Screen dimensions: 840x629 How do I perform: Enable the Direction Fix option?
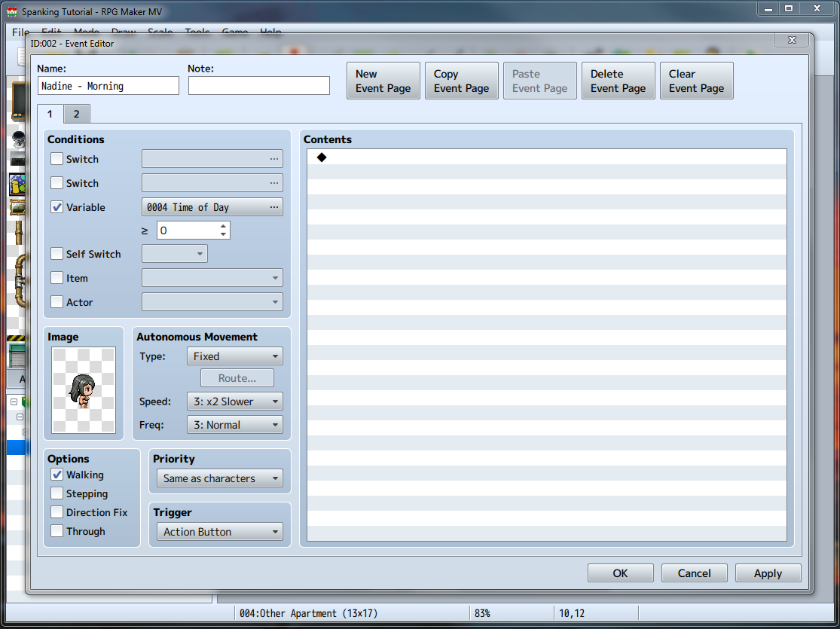coord(57,511)
